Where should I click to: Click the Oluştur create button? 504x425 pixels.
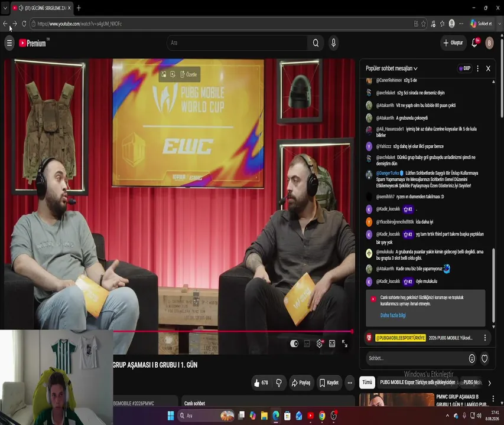[x=453, y=42]
